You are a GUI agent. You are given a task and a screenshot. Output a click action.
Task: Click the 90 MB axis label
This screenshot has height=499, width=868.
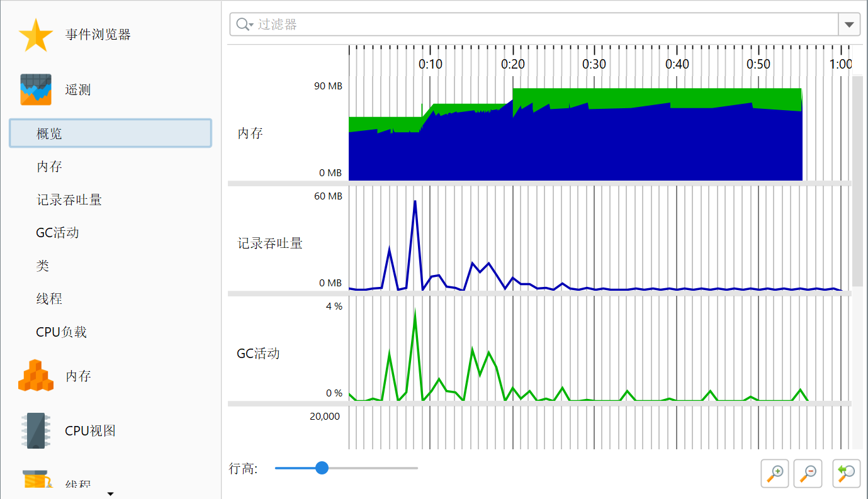tap(328, 86)
